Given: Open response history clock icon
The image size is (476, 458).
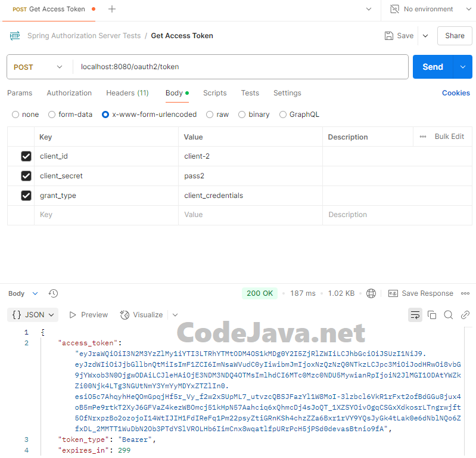Looking at the screenshot, I should click(53, 293).
